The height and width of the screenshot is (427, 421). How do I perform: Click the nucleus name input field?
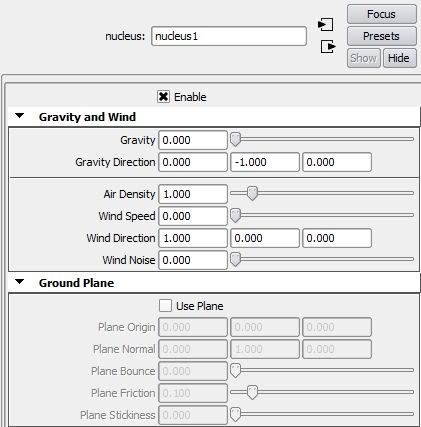pyautogui.click(x=229, y=36)
